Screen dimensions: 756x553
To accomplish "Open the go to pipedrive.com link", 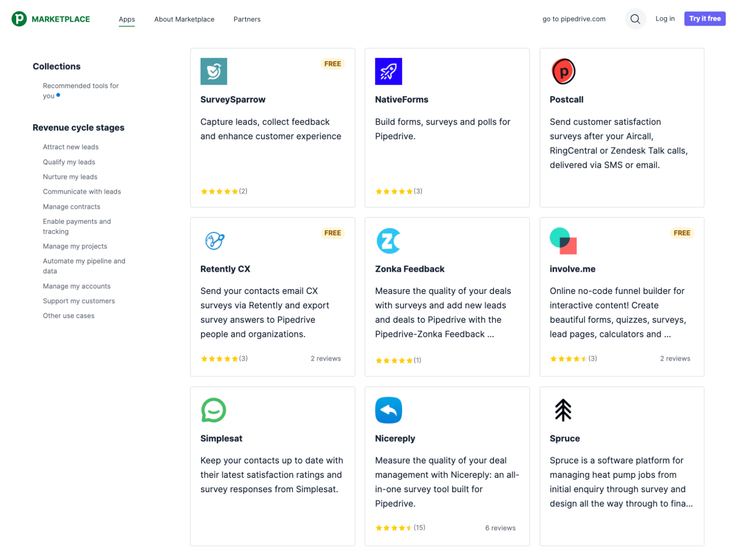I will point(573,19).
